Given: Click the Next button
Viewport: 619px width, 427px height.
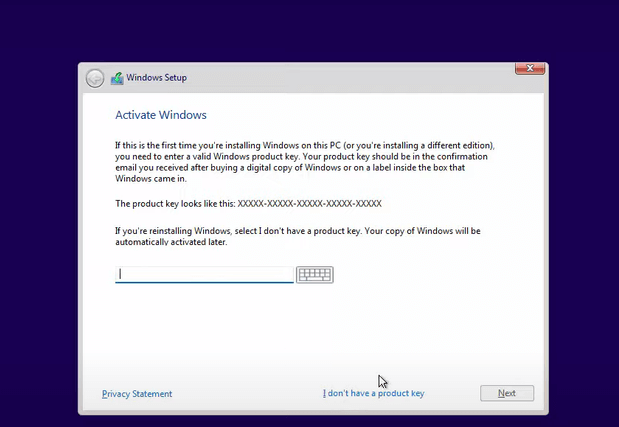Looking at the screenshot, I should [507, 393].
